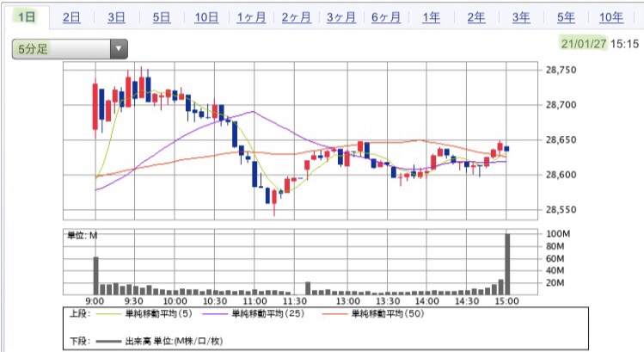Open the 3年 range chart
644x352 pixels.
pyautogui.click(x=521, y=17)
